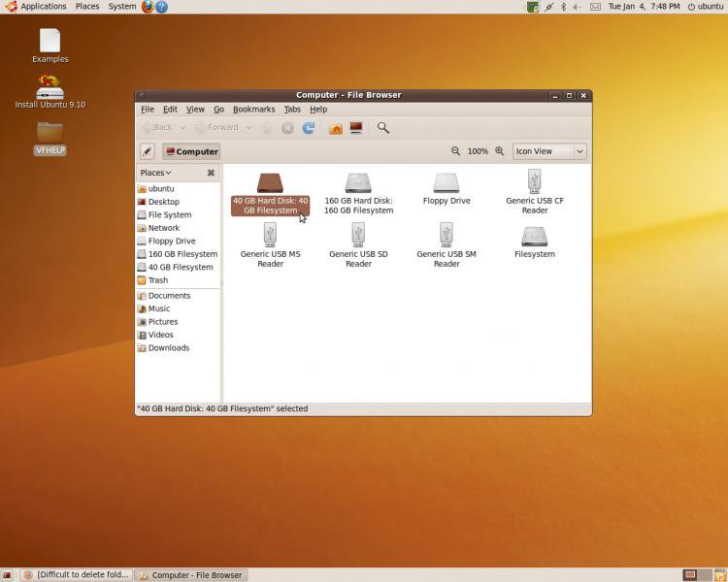This screenshot has height=582, width=728.
Task: Open Documents bookmark in sidebar
Action: click(x=178, y=296)
